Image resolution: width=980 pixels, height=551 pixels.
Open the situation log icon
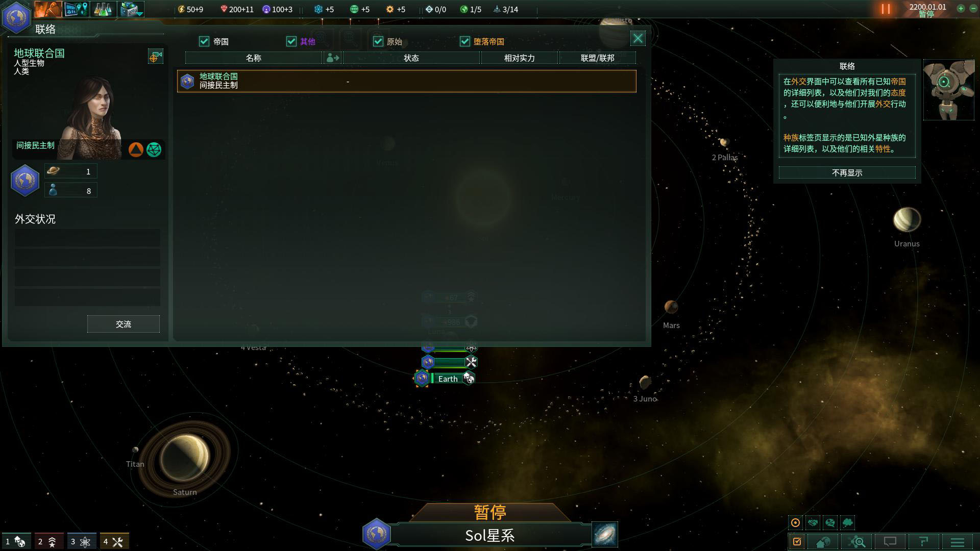[797, 541]
